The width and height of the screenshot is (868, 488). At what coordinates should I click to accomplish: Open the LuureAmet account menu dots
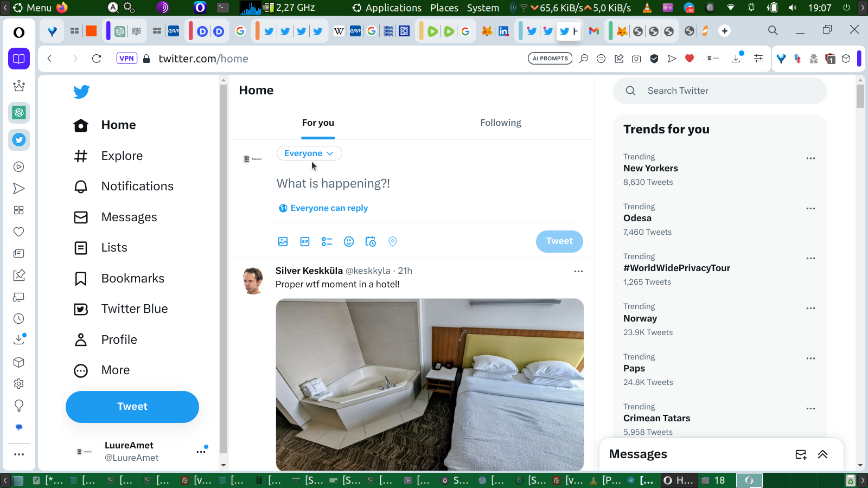pyautogui.click(x=201, y=451)
